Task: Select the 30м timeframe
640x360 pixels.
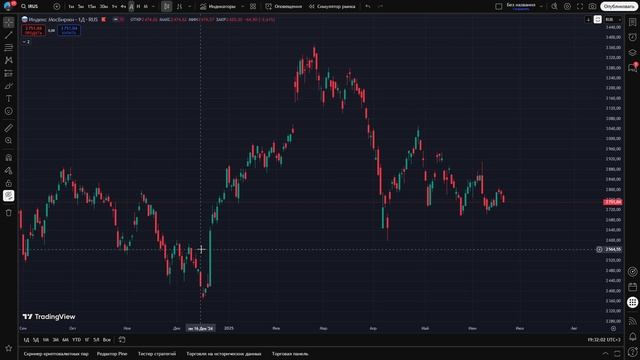Action: click(x=104, y=7)
